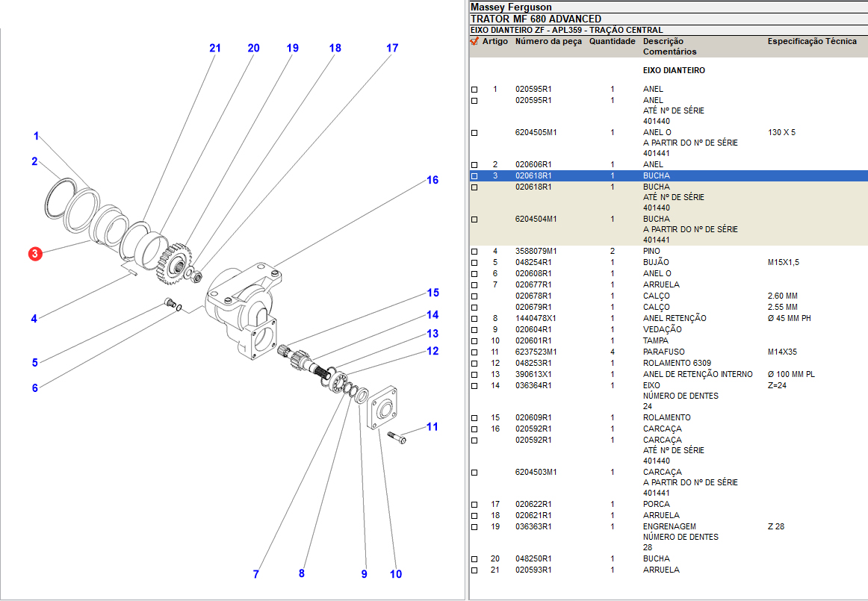Select callout number 21 on diagram
868x601 pixels.
(x=215, y=48)
